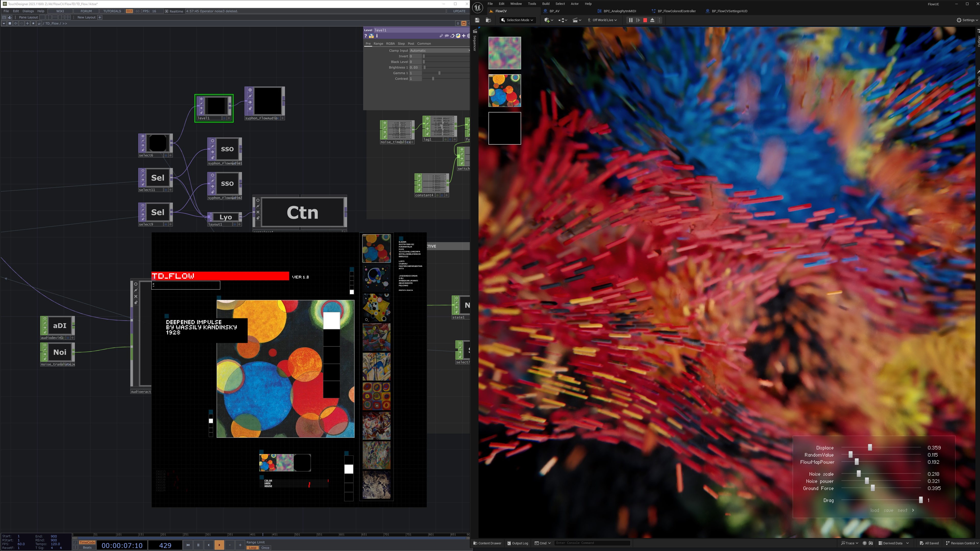Click the Eject from player icon
Image resolution: width=980 pixels, height=551 pixels.
point(652,20)
